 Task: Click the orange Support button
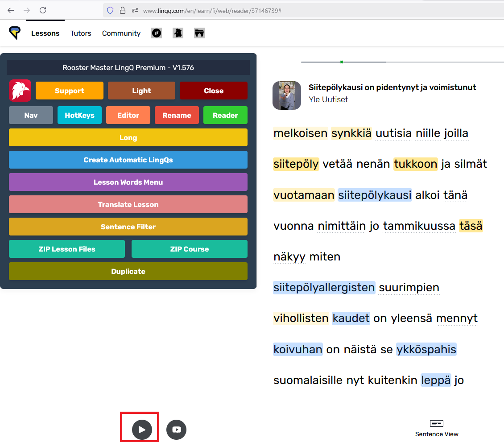tap(70, 91)
